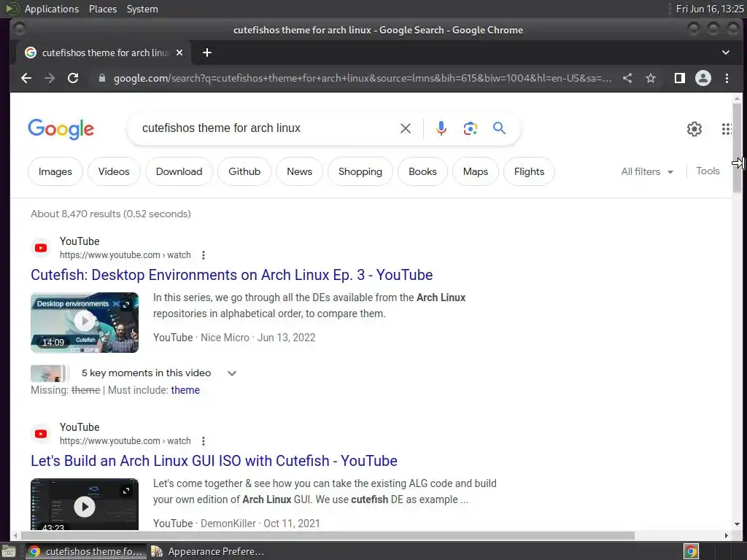
Task: Open window menu button in title bar
Action: coord(19,29)
